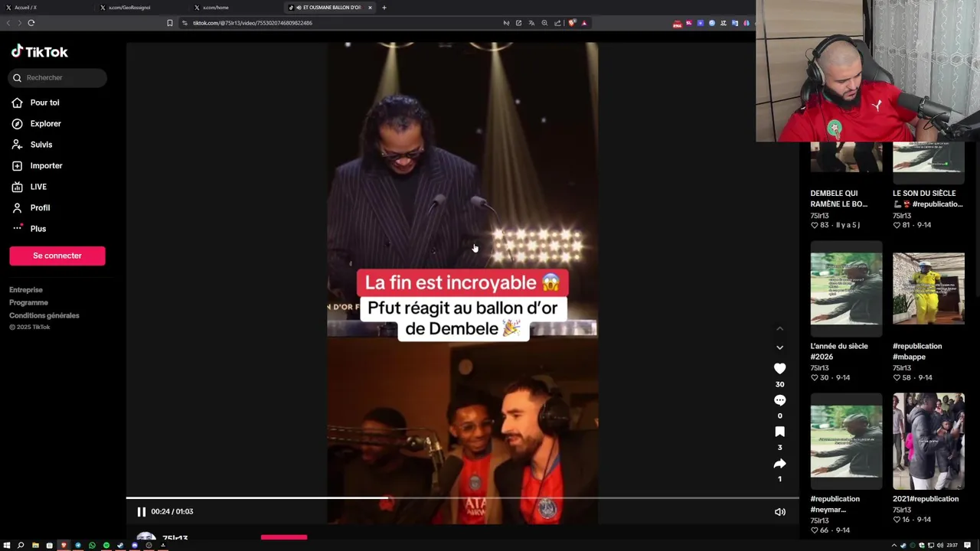The width and height of the screenshot is (980, 551).
Task: Click the Brave icon in taskbar
Action: [x=64, y=546]
